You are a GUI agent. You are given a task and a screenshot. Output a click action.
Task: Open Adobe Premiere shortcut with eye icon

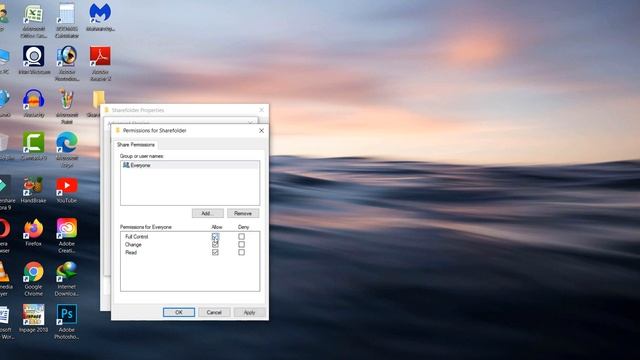pyautogui.click(x=67, y=63)
